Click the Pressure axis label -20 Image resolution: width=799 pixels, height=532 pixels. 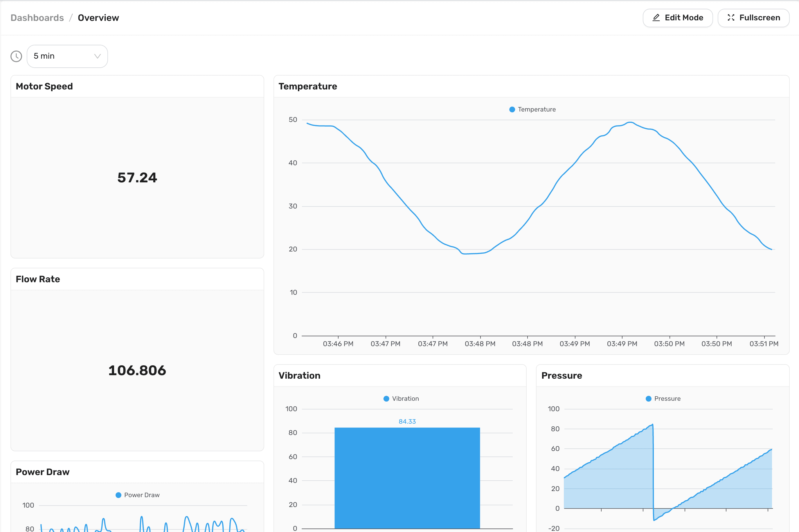pyautogui.click(x=553, y=528)
